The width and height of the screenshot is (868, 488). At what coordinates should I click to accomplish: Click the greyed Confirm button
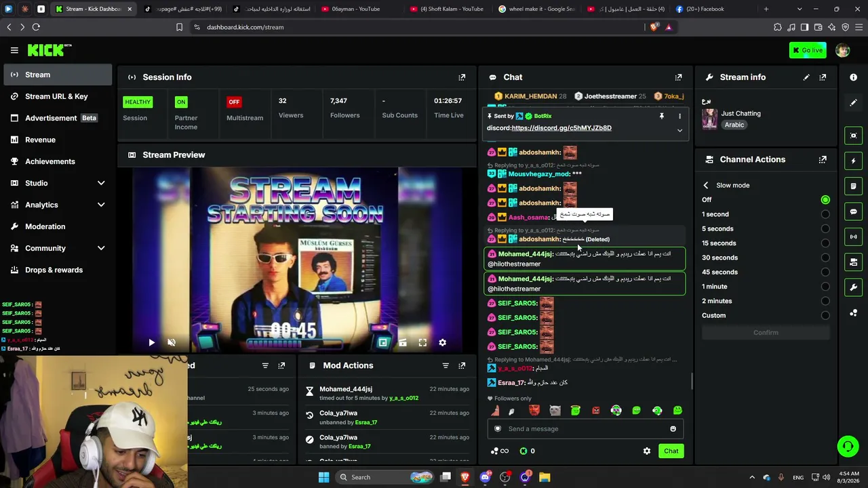pos(766,333)
